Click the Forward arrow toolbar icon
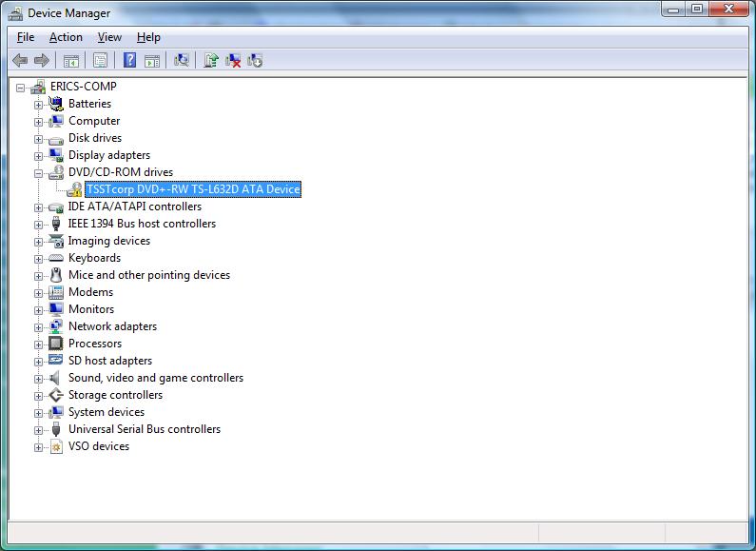Image resolution: width=756 pixels, height=551 pixels. [x=42, y=61]
